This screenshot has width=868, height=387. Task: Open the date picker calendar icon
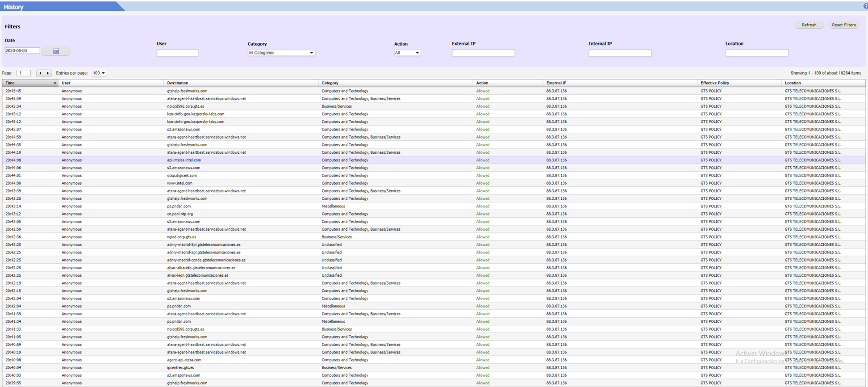(56, 51)
